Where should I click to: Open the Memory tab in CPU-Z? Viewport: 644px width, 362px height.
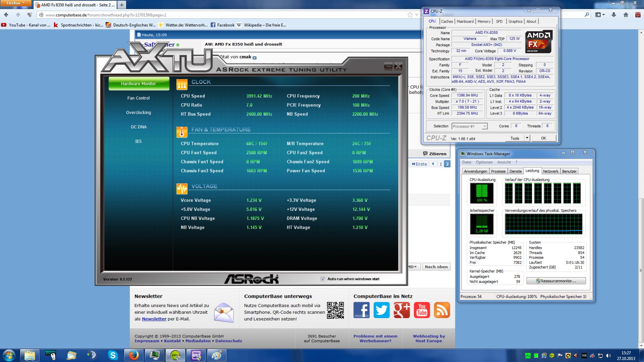tap(484, 21)
